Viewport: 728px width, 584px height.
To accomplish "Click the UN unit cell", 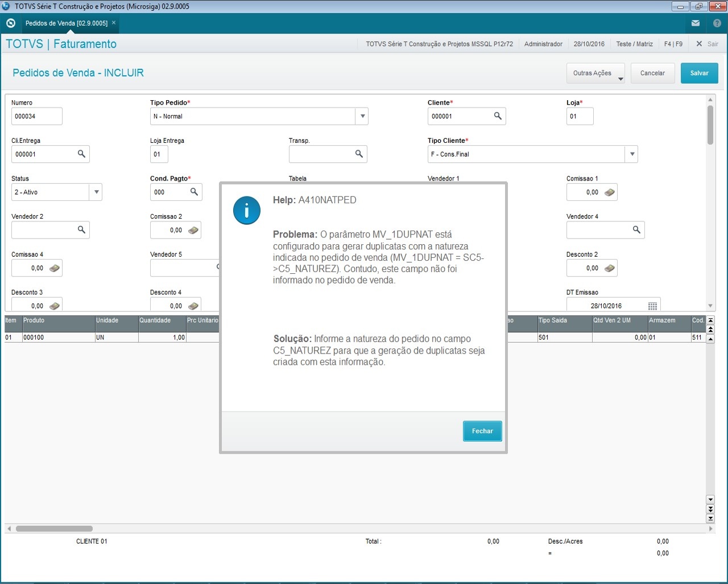I will point(117,338).
